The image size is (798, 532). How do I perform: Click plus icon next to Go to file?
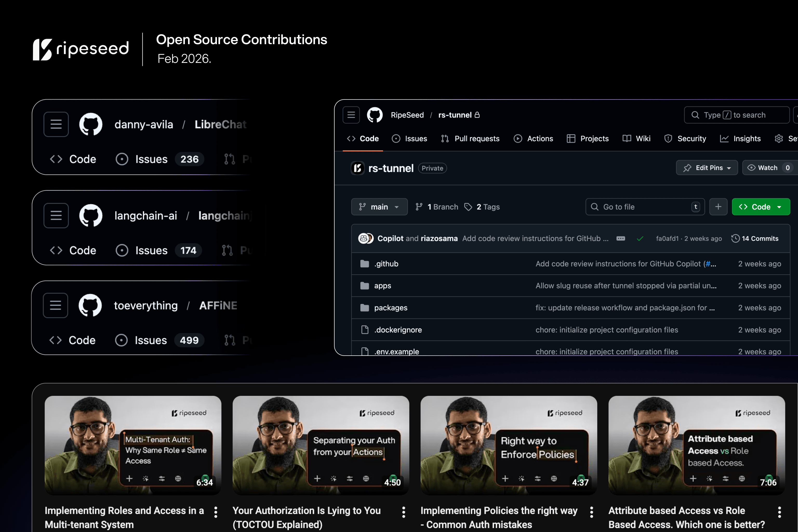718,207
